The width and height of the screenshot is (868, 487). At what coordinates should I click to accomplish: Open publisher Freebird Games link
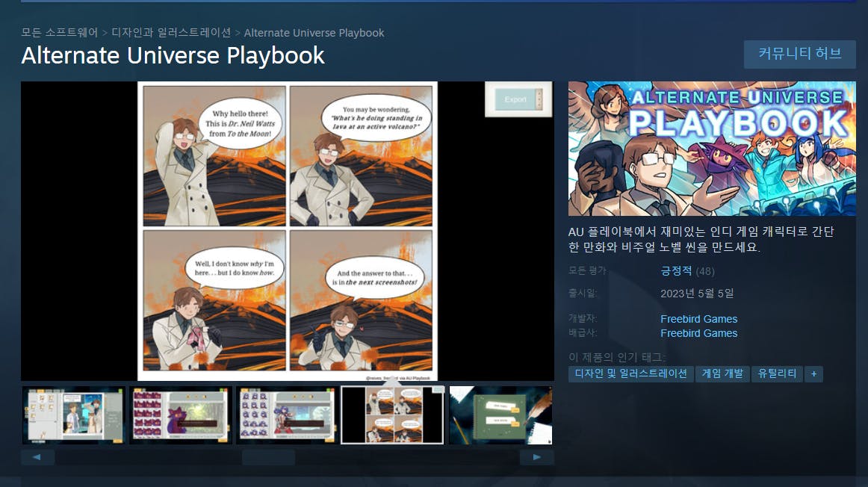pos(698,333)
